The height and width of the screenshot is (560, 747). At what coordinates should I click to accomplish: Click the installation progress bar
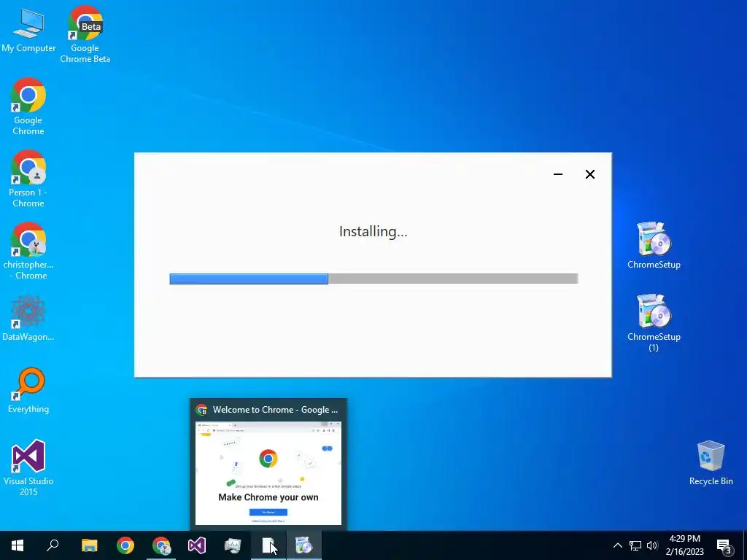point(373,279)
